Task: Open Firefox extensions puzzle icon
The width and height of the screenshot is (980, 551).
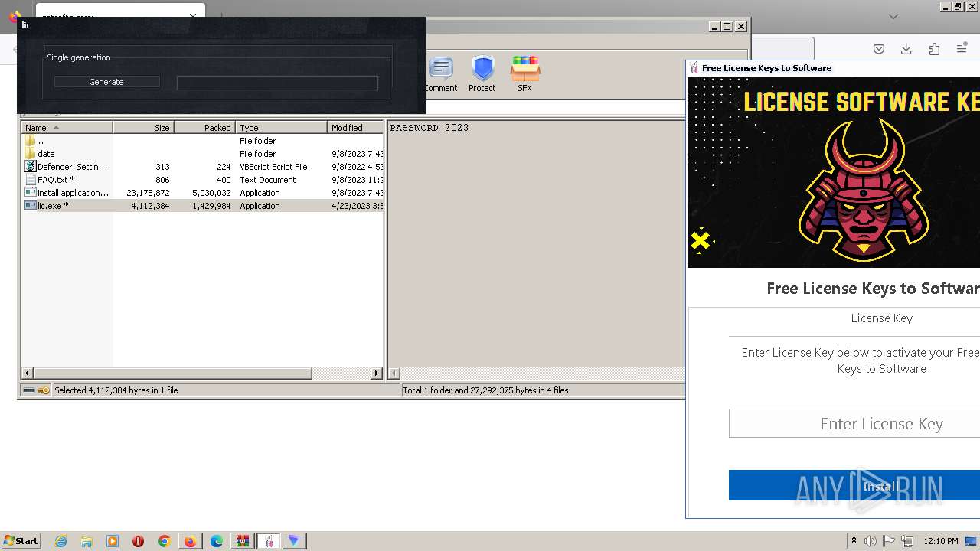Action: coord(934,49)
